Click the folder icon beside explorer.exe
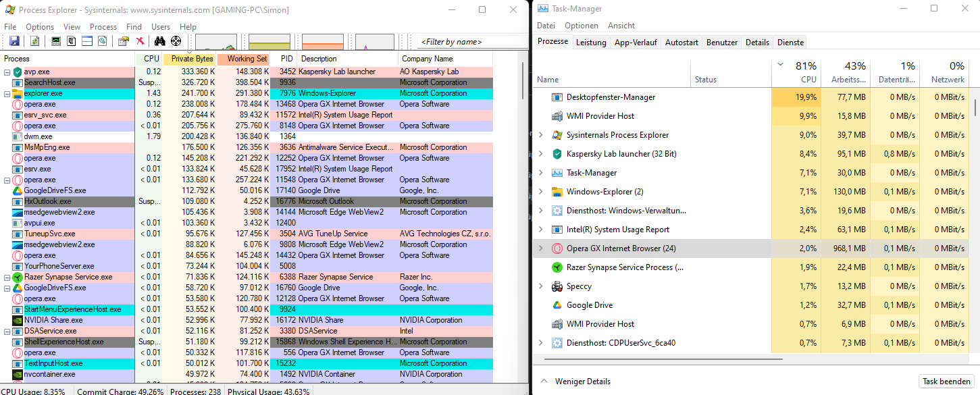The width and height of the screenshot is (980, 395). click(x=18, y=93)
